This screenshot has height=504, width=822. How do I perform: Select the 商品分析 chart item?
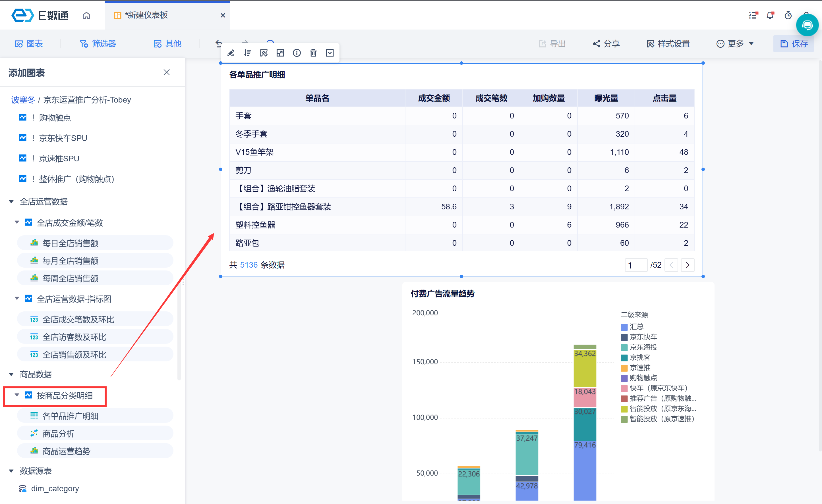coord(58,434)
